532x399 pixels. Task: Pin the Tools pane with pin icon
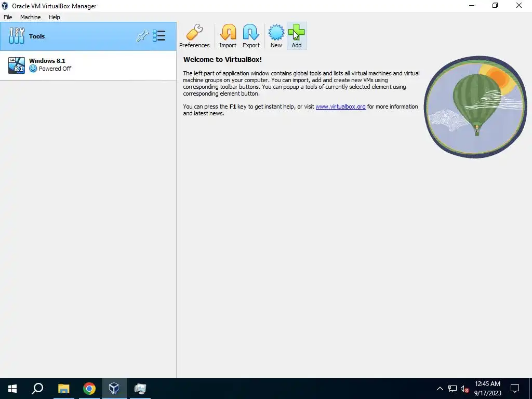142,36
